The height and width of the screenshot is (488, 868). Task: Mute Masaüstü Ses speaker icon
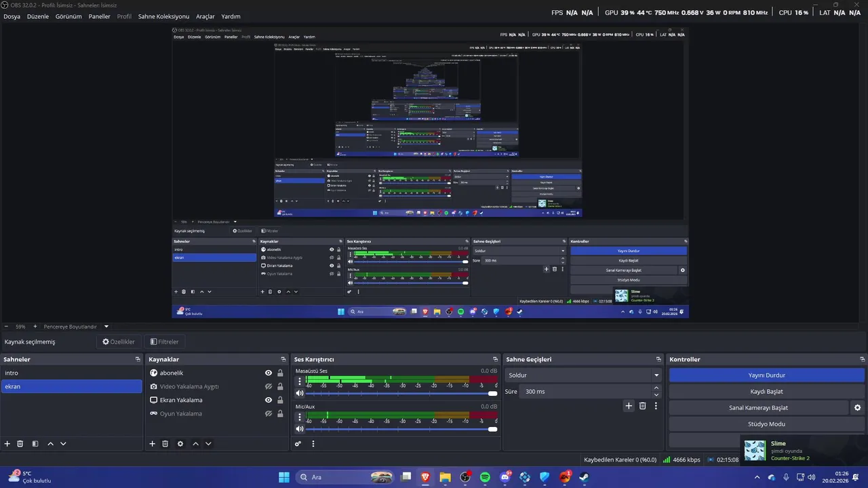(x=300, y=393)
